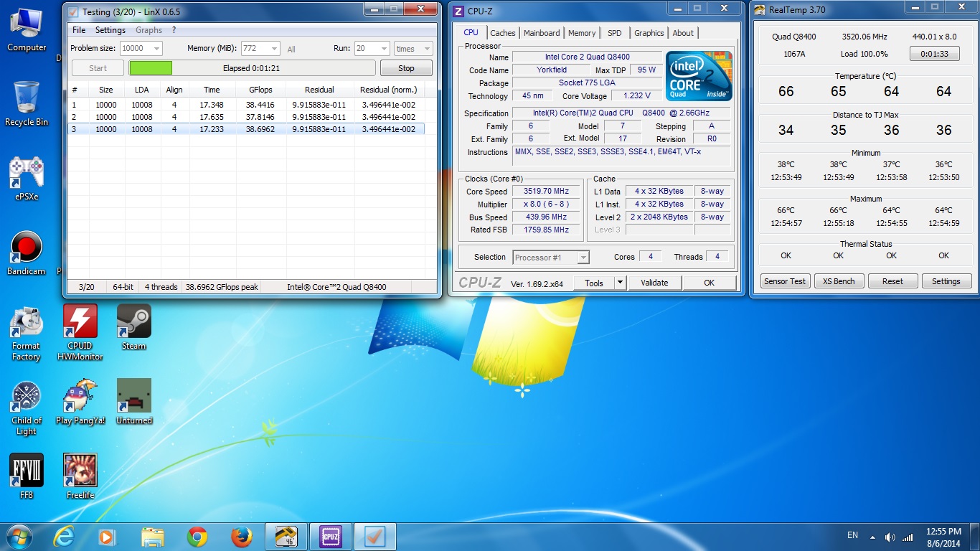Open the Memory (MiB) dropdown
Screen dimensions: 980x551
point(273,49)
